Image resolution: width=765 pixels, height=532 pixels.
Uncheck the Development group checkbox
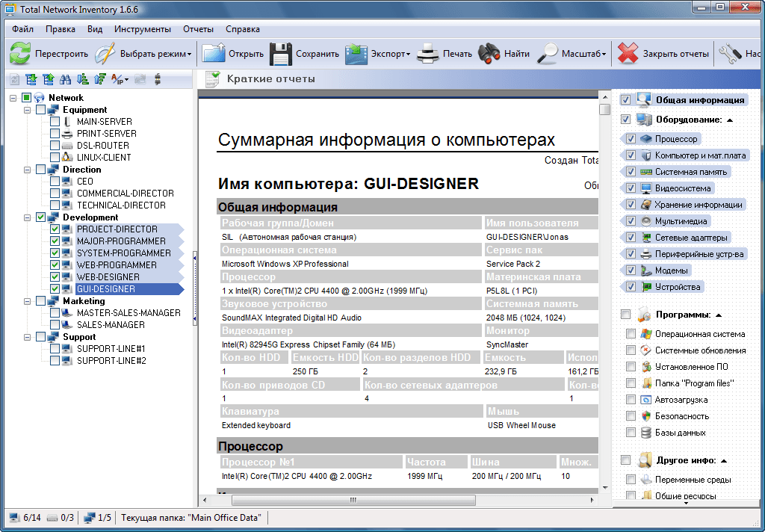click(x=41, y=217)
